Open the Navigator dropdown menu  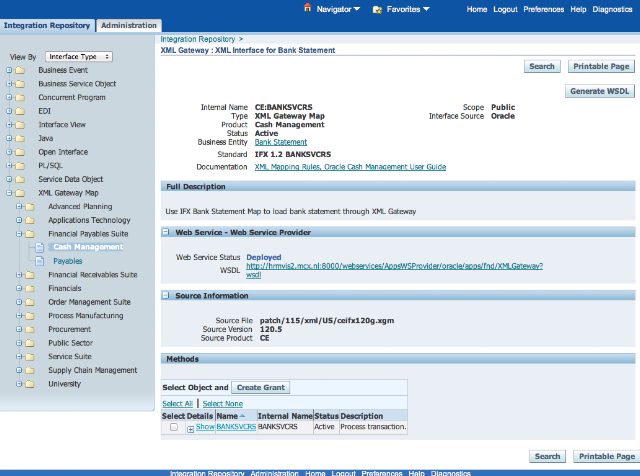(338, 9)
